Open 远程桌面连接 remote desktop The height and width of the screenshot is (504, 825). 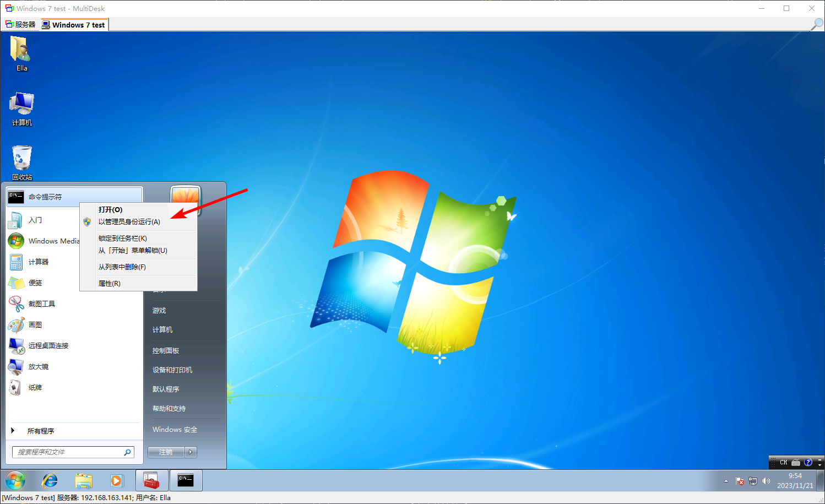click(74, 346)
